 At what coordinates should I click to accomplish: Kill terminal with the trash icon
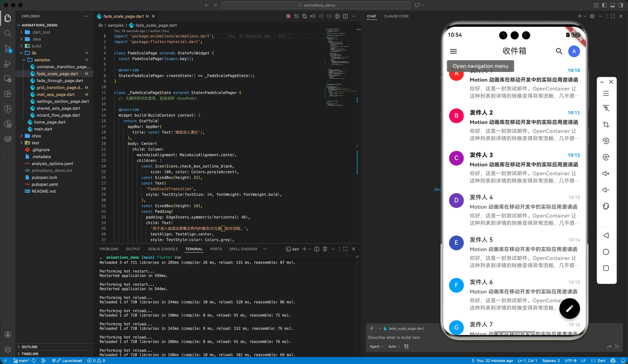(325, 249)
